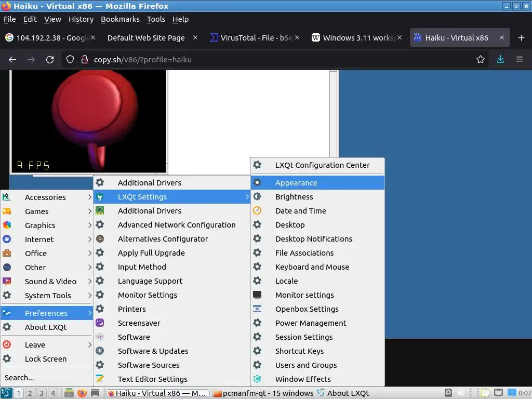Image resolution: width=532 pixels, height=399 pixels.
Task: Click the Brightness icon in submenu
Action: tap(257, 196)
